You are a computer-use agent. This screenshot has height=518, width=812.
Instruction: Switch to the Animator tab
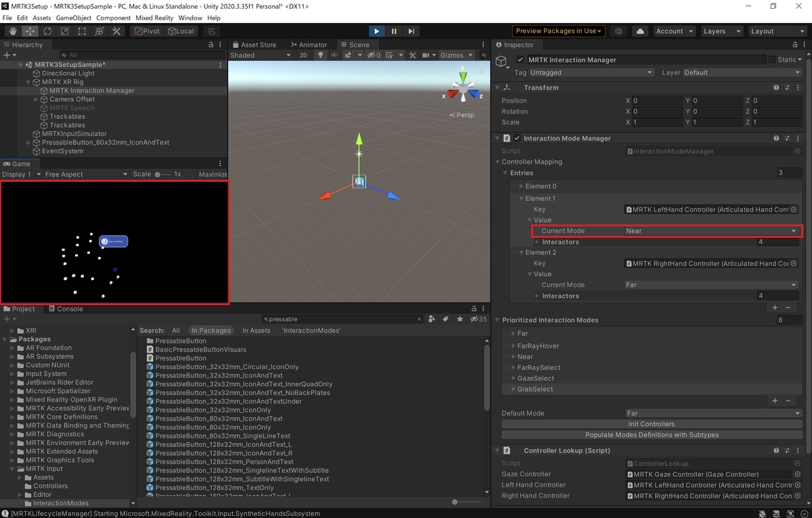[308, 45]
